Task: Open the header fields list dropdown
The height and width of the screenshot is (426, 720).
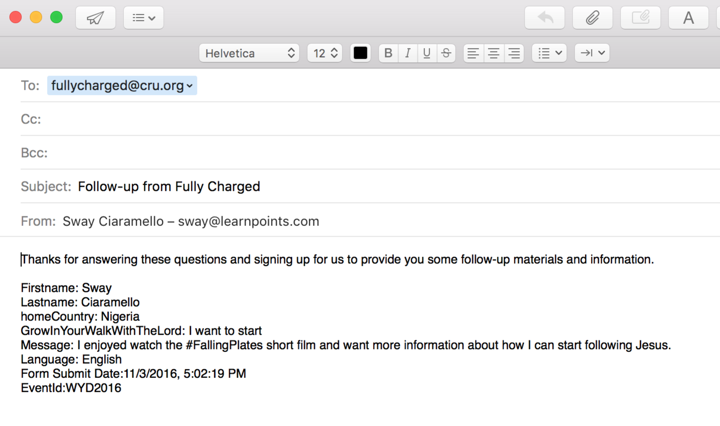Action: pyautogui.click(x=144, y=17)
